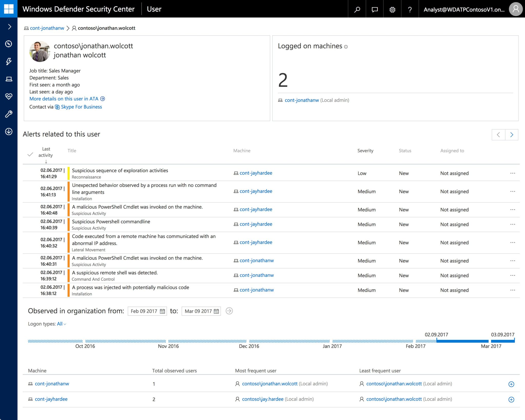Open the lightning bolt alerts queue icon
This screenshot has height=420, width=525.
pos(9,61)
